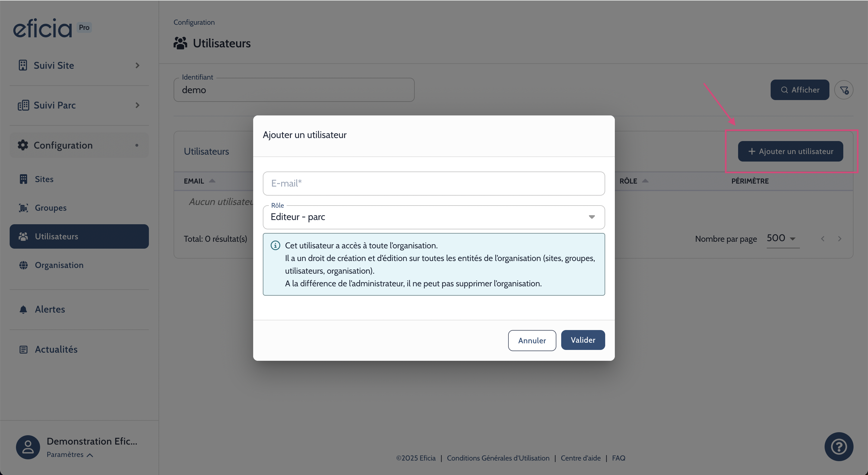Open the Sites menu item
The height and width of the screenshot is (475, 868).
pyautogui.click(x=44, y=179)
